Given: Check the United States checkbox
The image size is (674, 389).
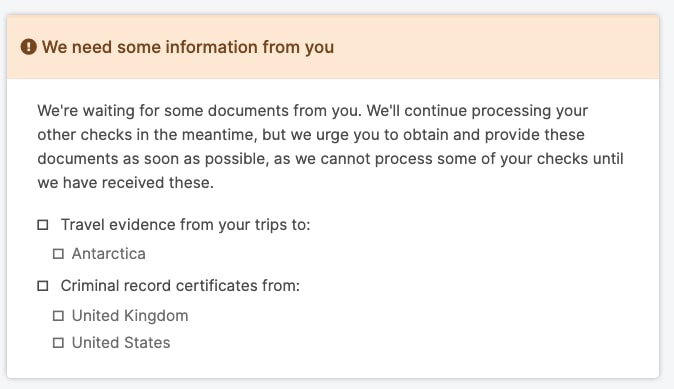Looking at the screenshot, I should 58,343.
